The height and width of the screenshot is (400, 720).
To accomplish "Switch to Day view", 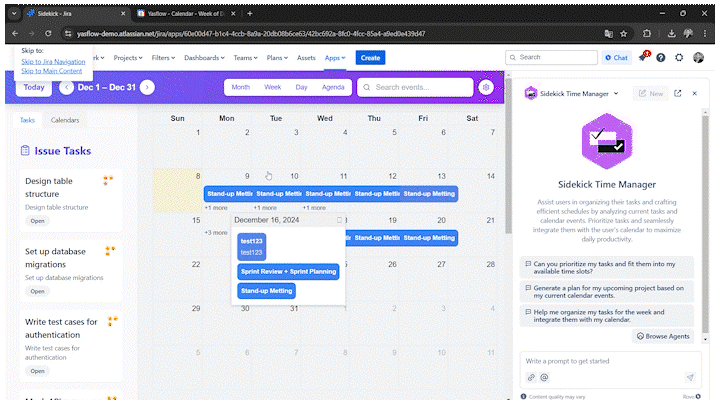I will pos(301,87).
